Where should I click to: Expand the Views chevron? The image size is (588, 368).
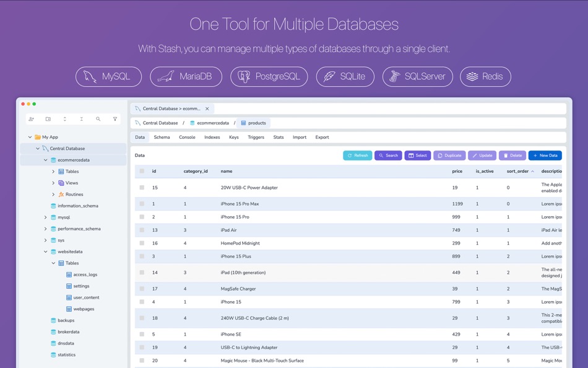pyautogui.click(x=53, y=183)
